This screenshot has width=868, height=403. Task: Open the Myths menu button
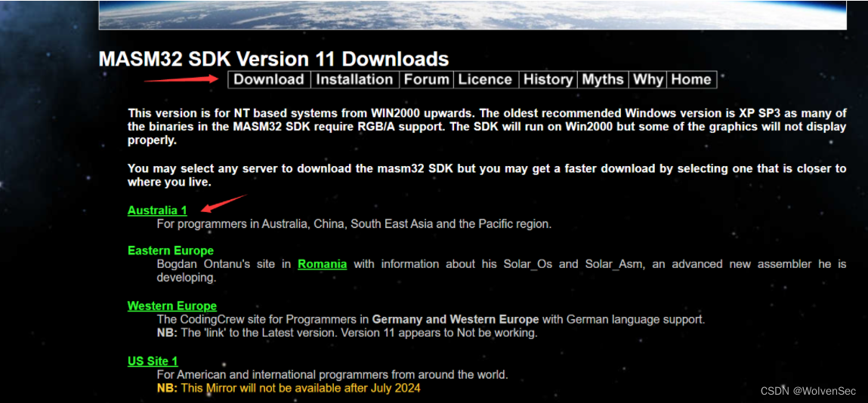click(603, 79)
